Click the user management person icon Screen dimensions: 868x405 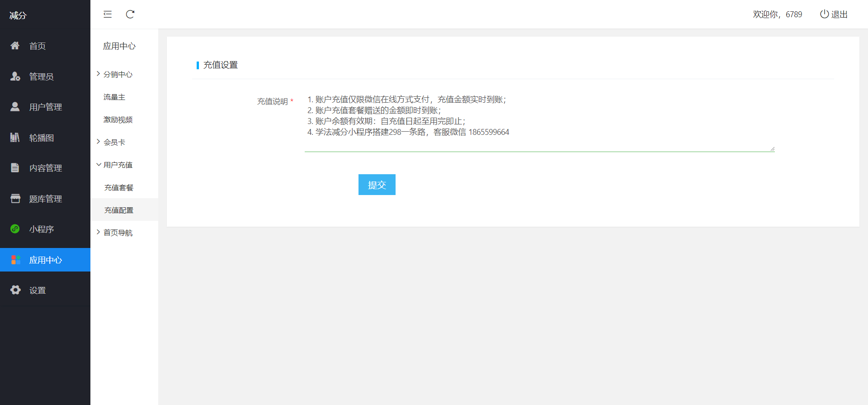15,107
